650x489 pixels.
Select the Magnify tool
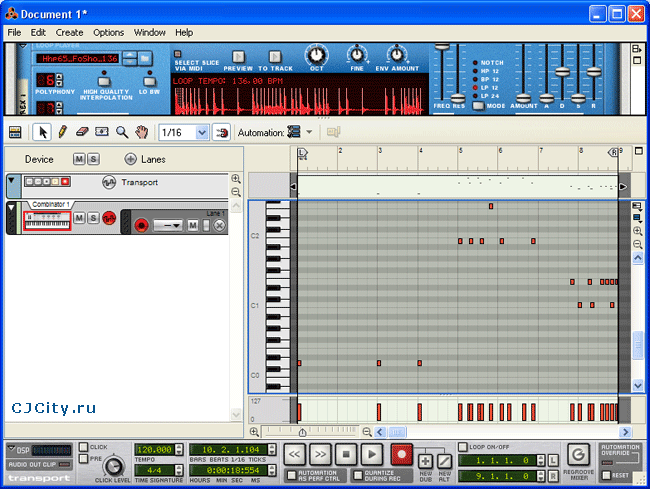pyautogui.click(x=121, y=132)
